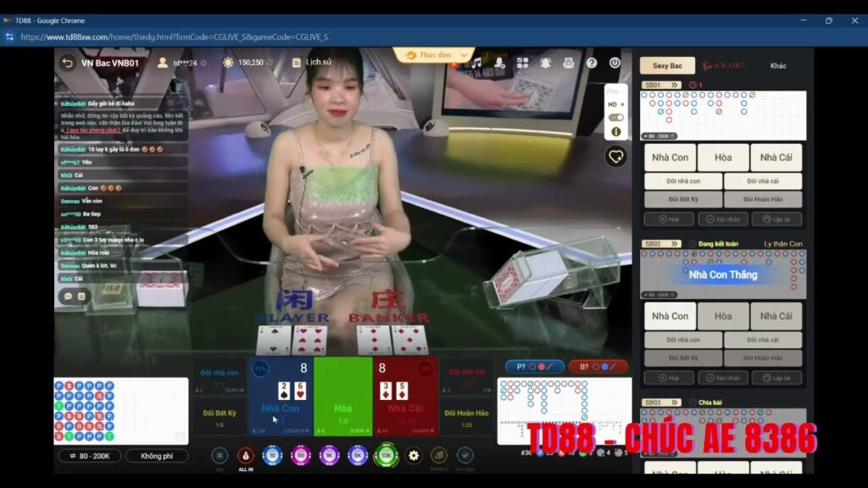
Task: Switch to the Khác tab
Action: 778,65
